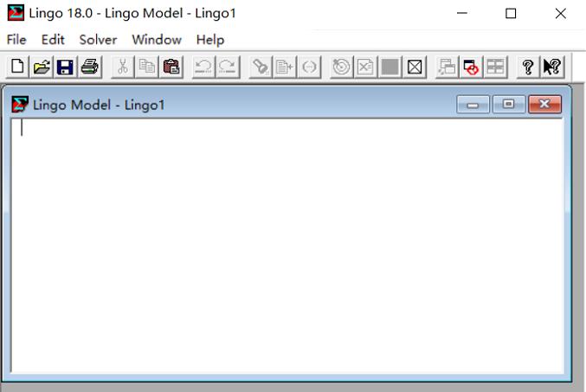Print the model using printer icon
Image resolution: width=586 pixels, height=392 pixels.
[90, 67]
